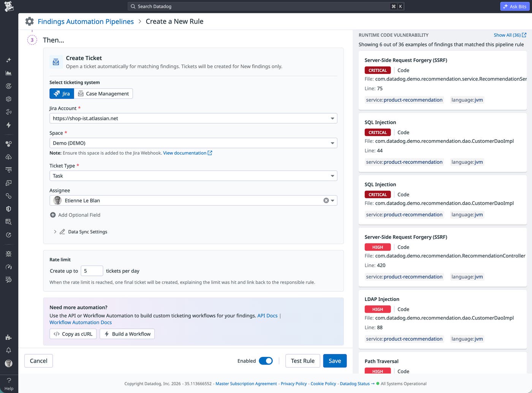
Task: Click the plus icon for Add Optional Field
Action: pos(53,215)
